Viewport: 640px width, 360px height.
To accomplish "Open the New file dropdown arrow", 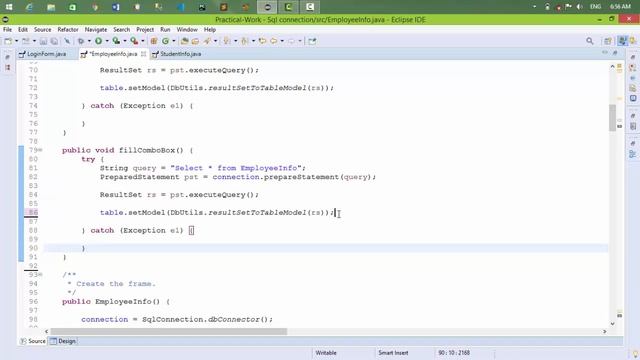I will (16, 41).
